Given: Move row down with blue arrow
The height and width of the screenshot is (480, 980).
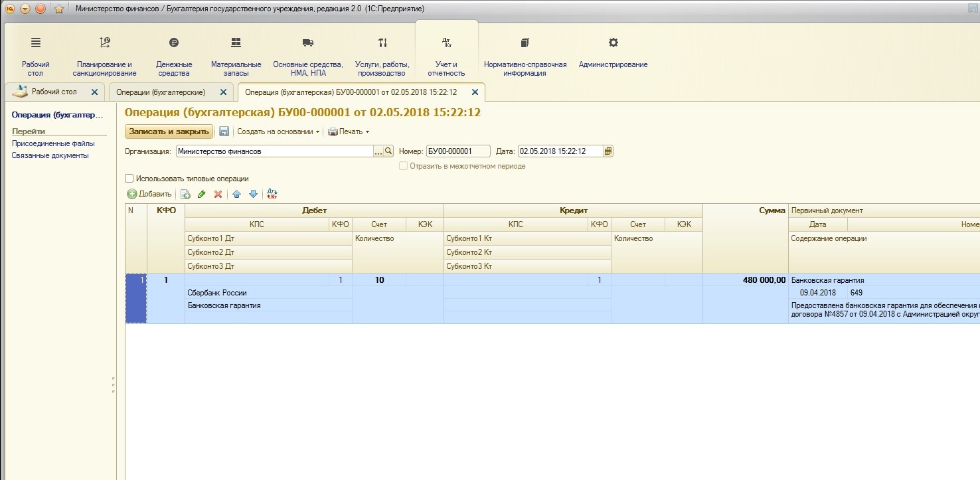Looking at the screenshot, I should [253, 194].
